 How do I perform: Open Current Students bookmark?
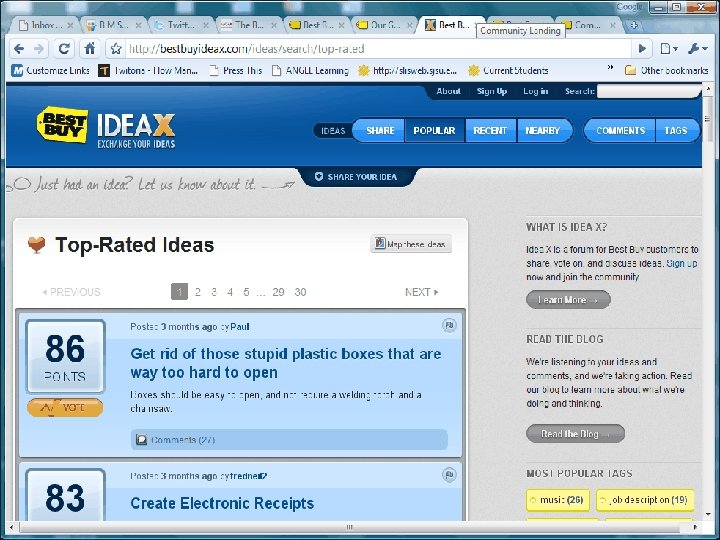(508, 70)
